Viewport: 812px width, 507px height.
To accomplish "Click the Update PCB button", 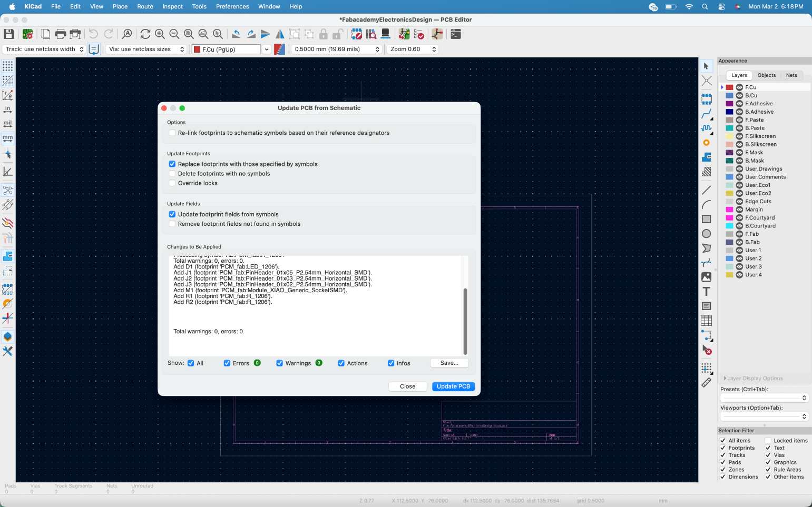I will [453, 386].
